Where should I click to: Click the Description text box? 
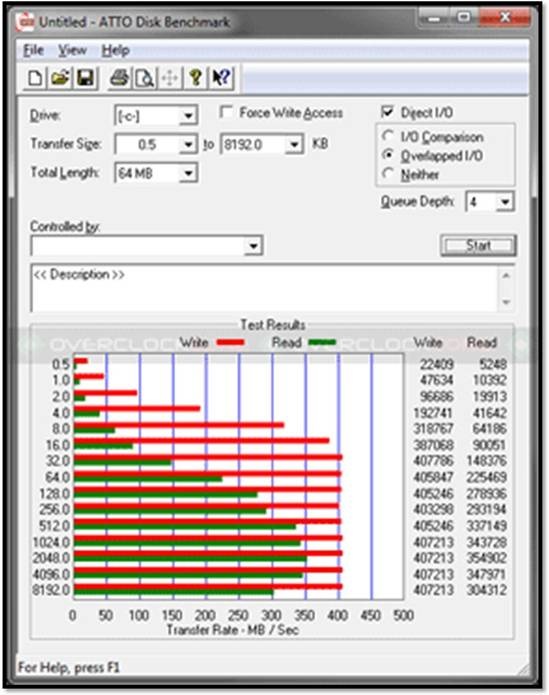coord(265,288)
